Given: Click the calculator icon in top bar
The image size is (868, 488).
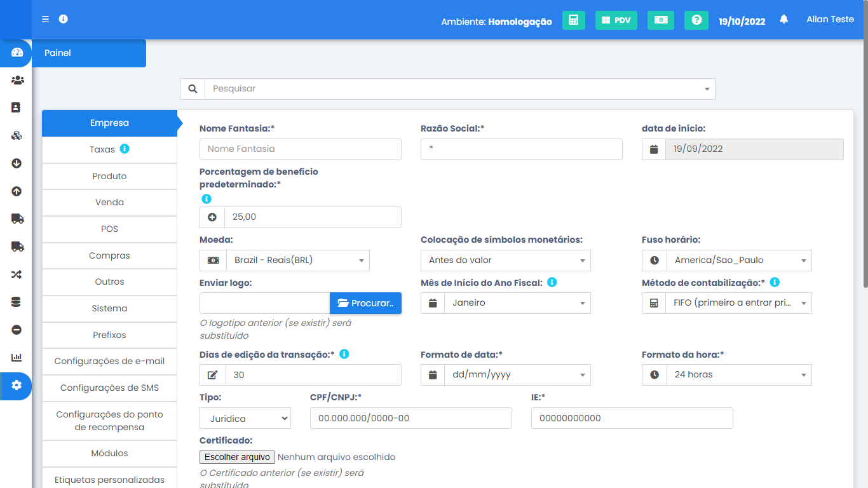Looking at the screenshot, I should click(573, 20).
